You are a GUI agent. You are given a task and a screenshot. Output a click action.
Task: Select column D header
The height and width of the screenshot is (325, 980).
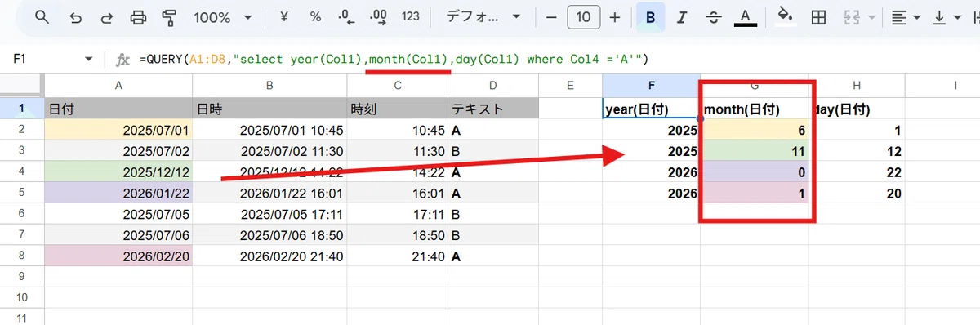pyautogui.click(x=492, y=85)
